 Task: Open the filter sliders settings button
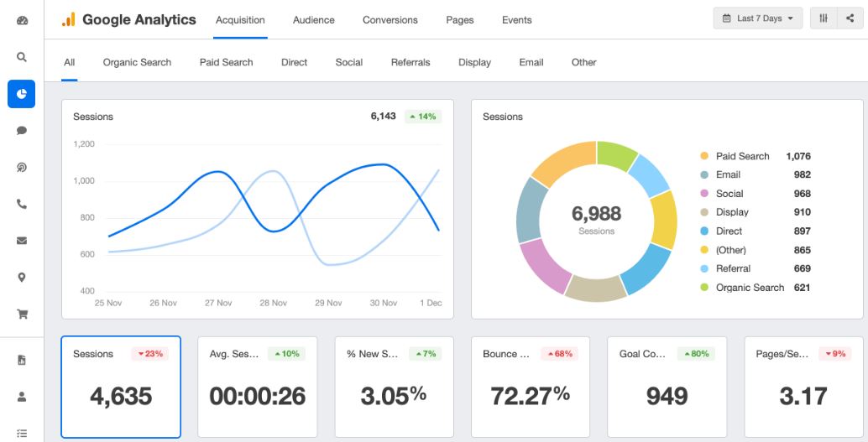(824, 18)
